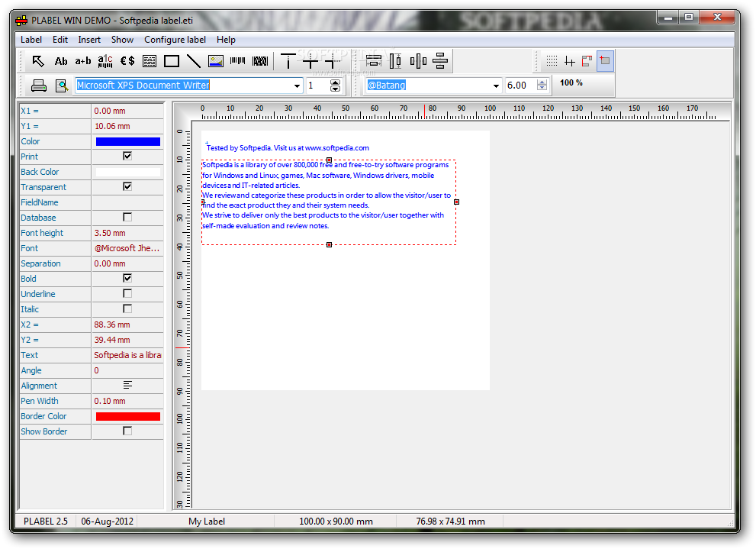Click the empty FieldName value cell
The width and height of the screenshot is (756, 549).
tap(127, 202)
